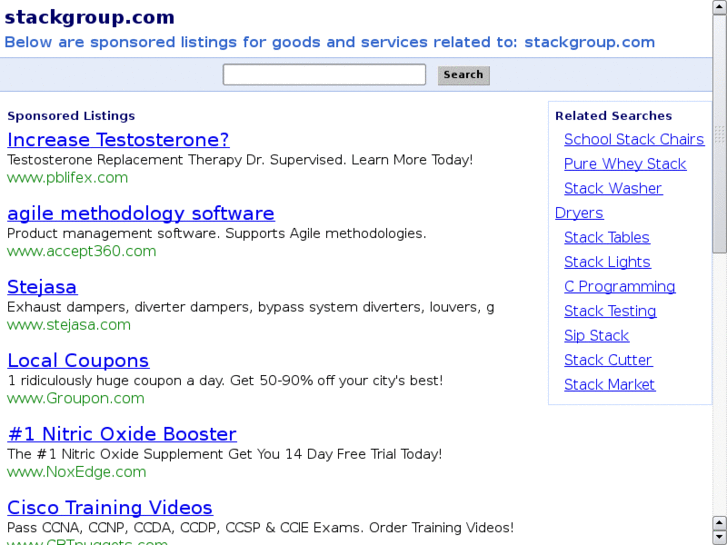This screenshot has width=727, height=545.
Task: Click the sponsored listings subtitle text
Action: click(330, 42)
